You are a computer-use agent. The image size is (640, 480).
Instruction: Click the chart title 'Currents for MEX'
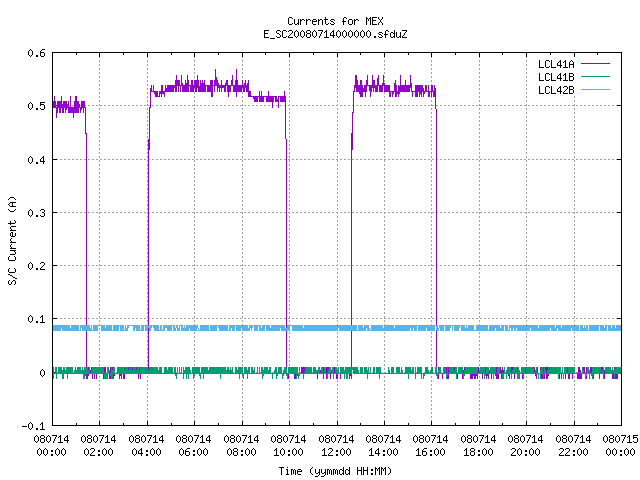click(x=335, y=21)
